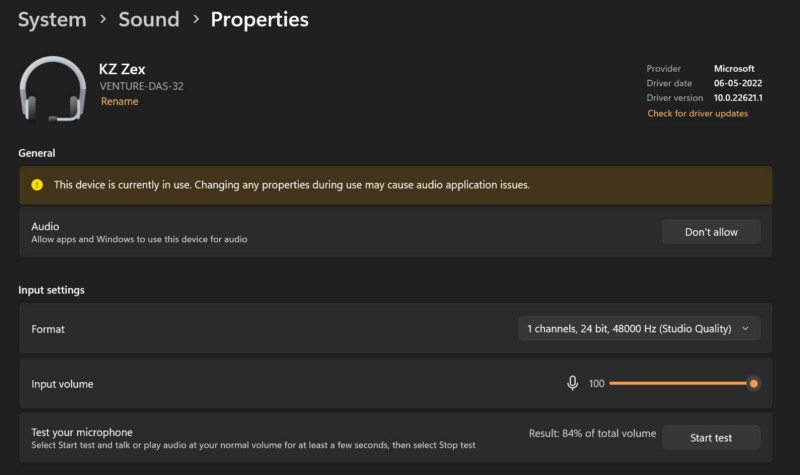This screenshot has height=475, width=800.
Task: Start the microphone test
Action: pyautogui.click(x=710, y=437)
